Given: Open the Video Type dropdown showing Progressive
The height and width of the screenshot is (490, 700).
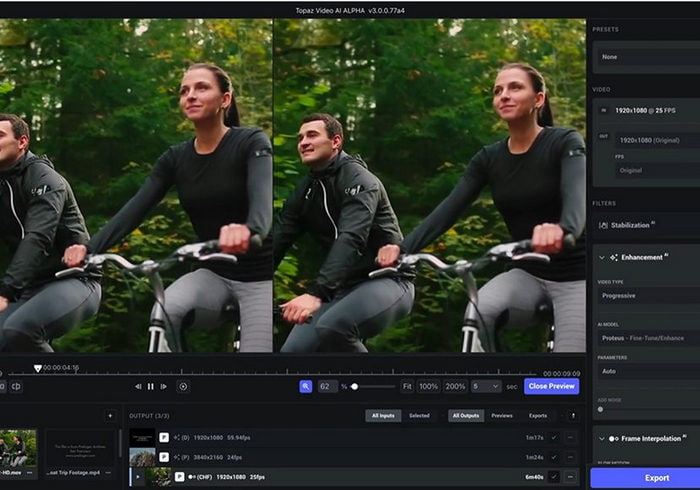Looking at the screenshot, I should pos(649,296).
